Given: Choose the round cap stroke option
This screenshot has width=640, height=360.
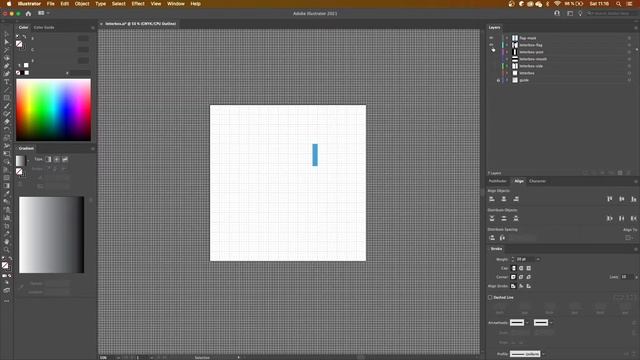Looking at the screenshot, I should (521, 268).
